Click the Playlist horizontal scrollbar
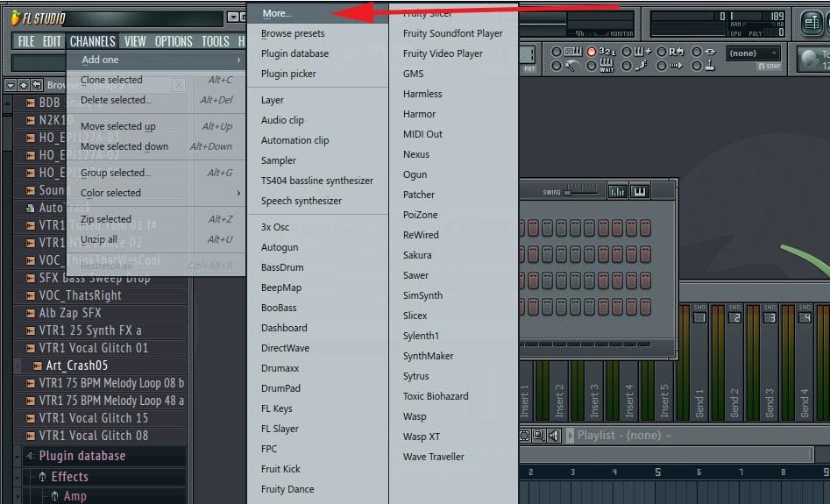Viewport: 830px width, 504px height. [x=666, y=454]
